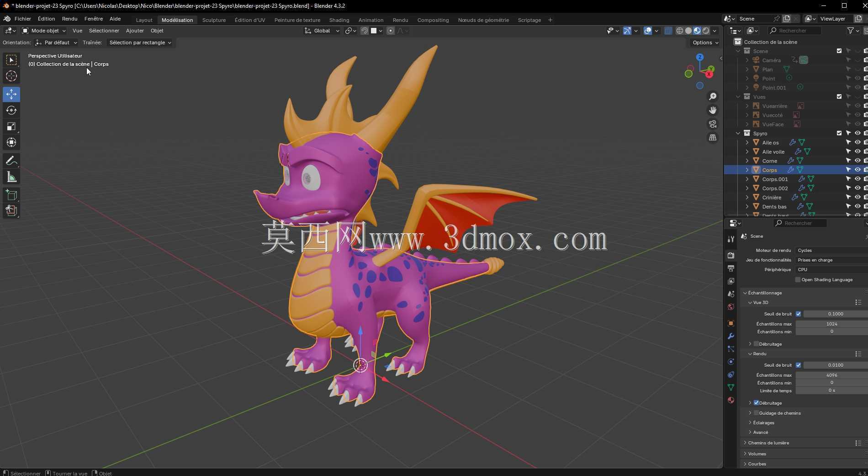Image resolution: width=868 pixels, height=476 pixels.
Task: Expand the Éclairages subpanel
Action: pyautogui.click(x=763, y=423)
